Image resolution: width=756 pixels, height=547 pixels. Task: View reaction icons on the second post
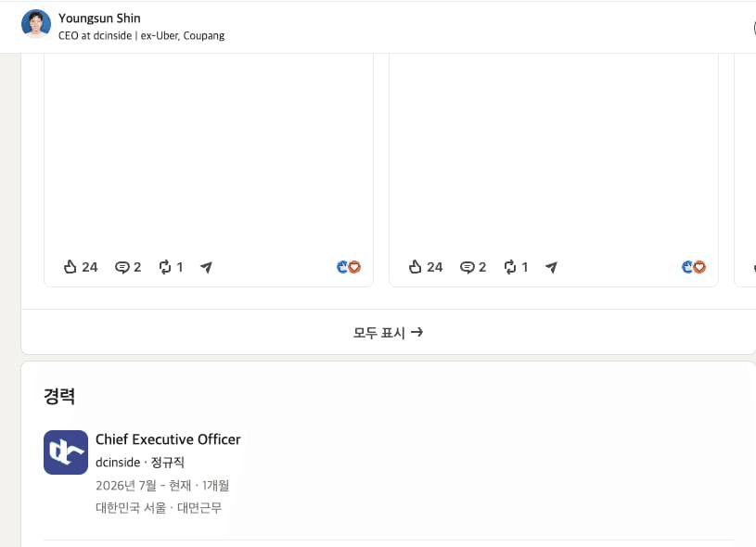coord(694,267)
